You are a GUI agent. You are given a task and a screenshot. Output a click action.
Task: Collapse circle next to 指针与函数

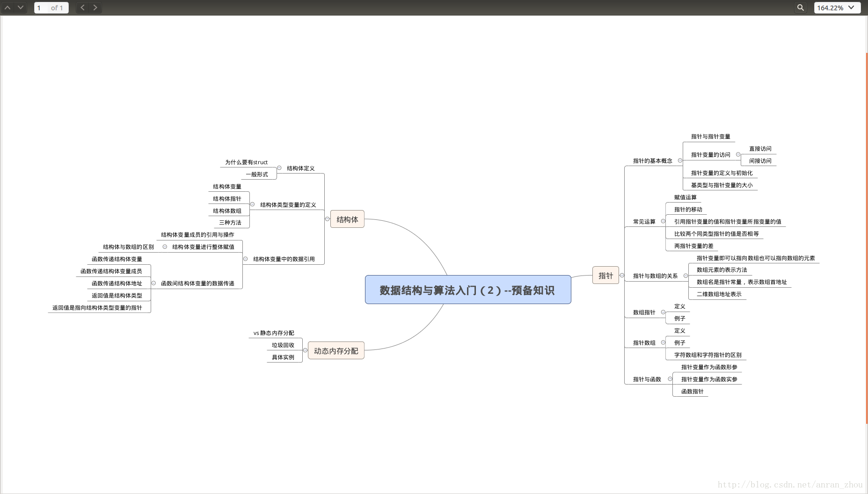670,379
